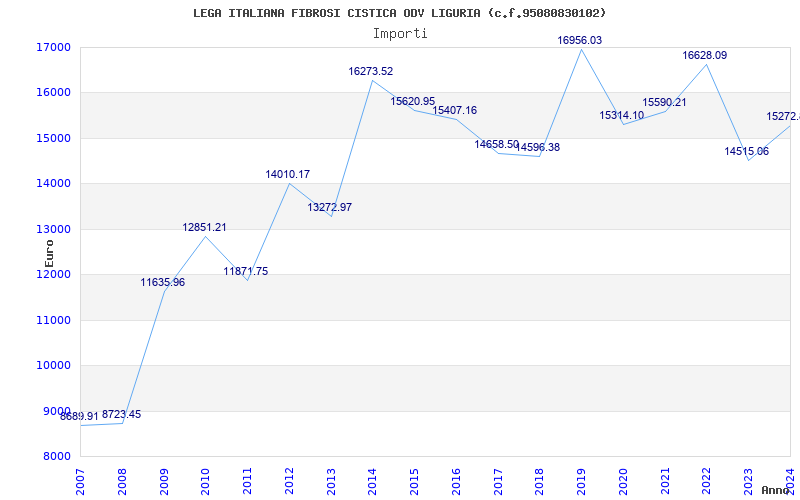The width and height of the screenshot is (800, 500).
Task: Select the 12000 y-axis tick
Action: click(x=53, y=274)
